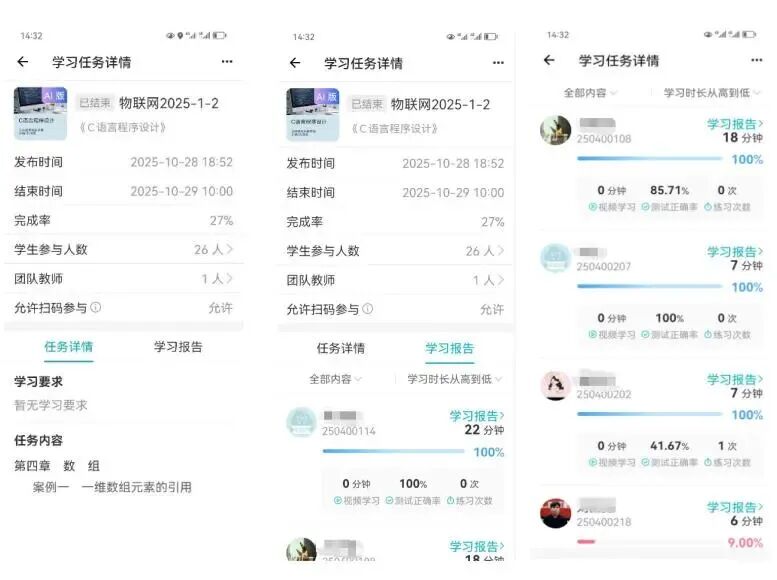Tap back arrow in middle screen
This screenshot has width=777, height=580.
tap(295, 62)
